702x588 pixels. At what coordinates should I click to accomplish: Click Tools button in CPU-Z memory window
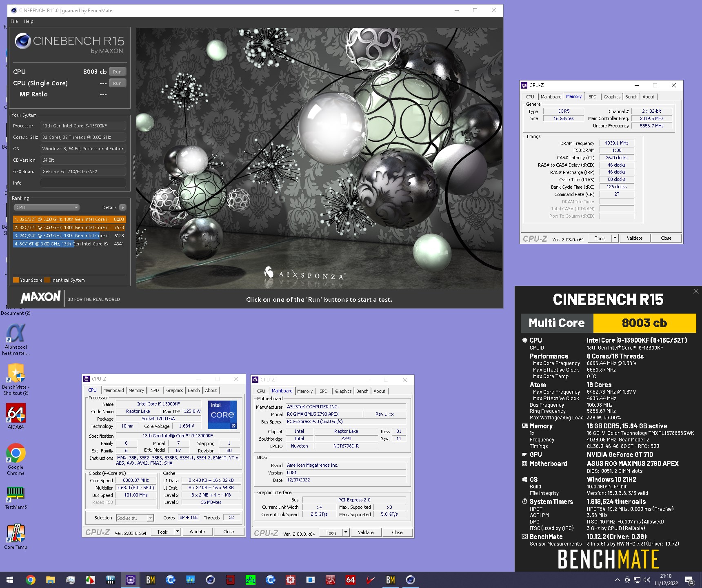(600, 238)
